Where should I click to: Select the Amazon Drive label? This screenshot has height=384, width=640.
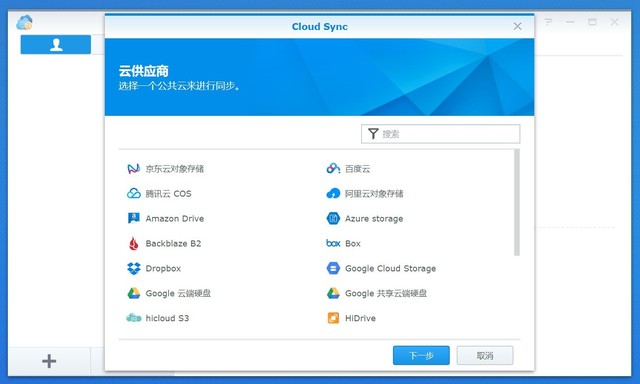coord(175,218)
